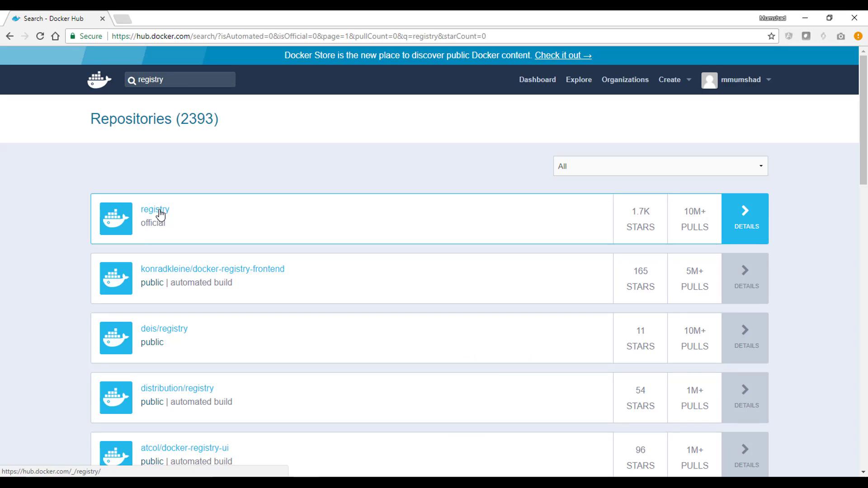Go to Dashboard in navigation bar
The width and height of the screenshot is (868, 488).
tap(537, 80)
